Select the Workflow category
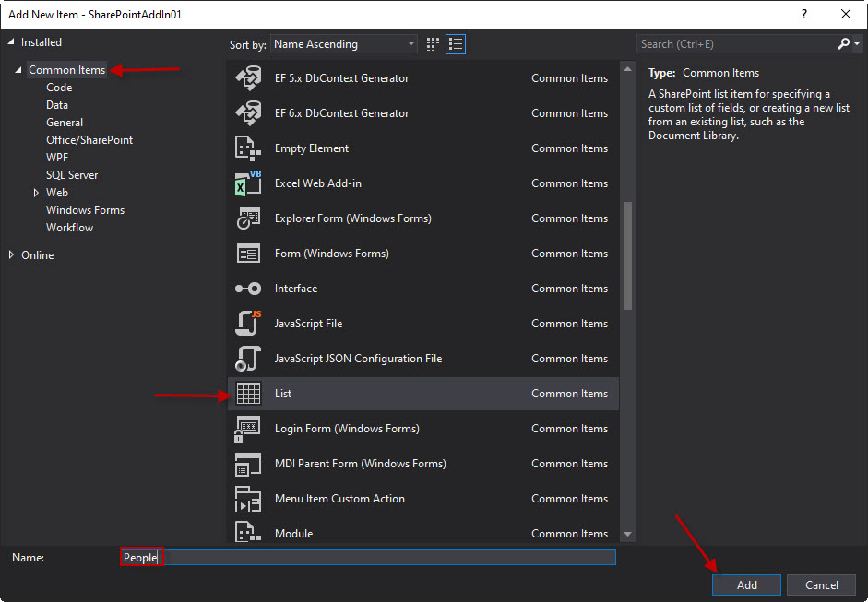The width and height of the screenshot is (868, 602). 70,228
